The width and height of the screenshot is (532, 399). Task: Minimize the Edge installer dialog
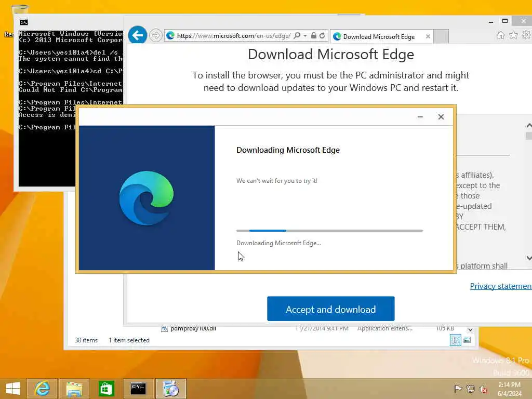click(420, 117)
